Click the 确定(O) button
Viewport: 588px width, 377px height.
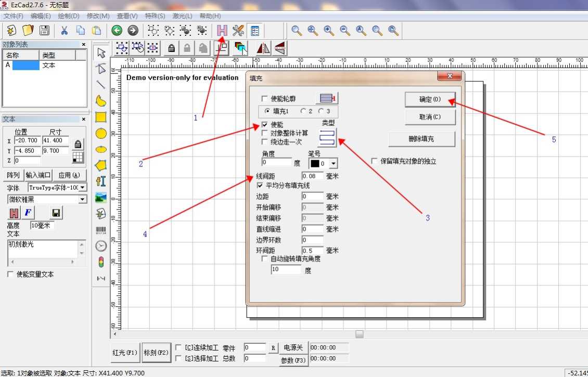tap(430, 99)
